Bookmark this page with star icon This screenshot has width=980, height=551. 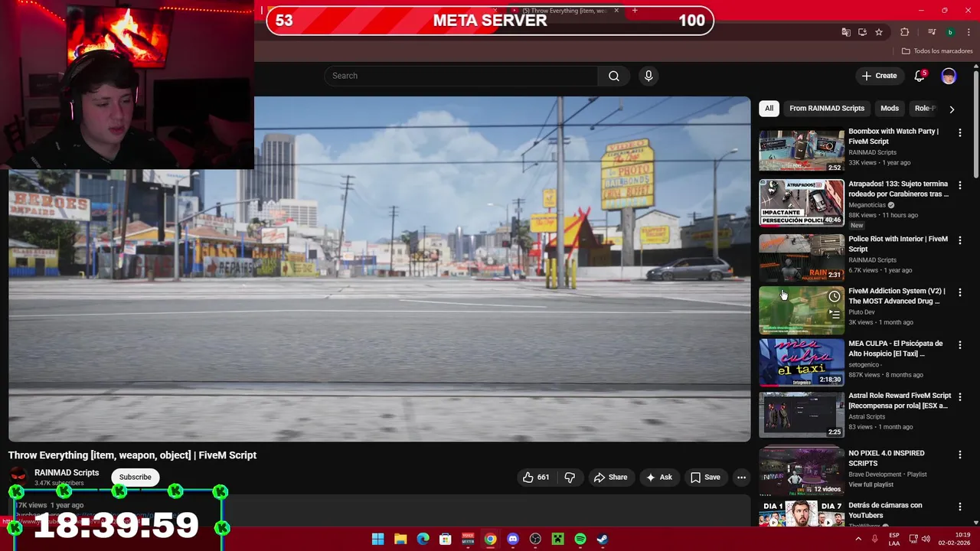coord(879,32)
